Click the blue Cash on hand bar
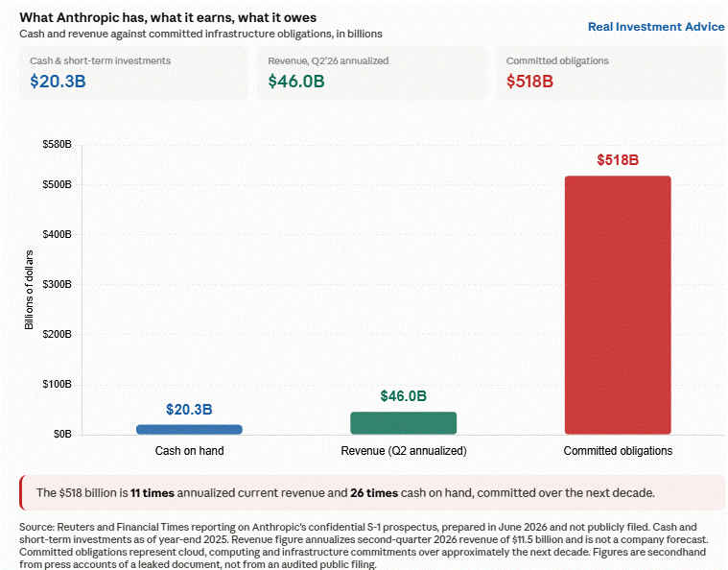The image size is (728, 570). 189,430
